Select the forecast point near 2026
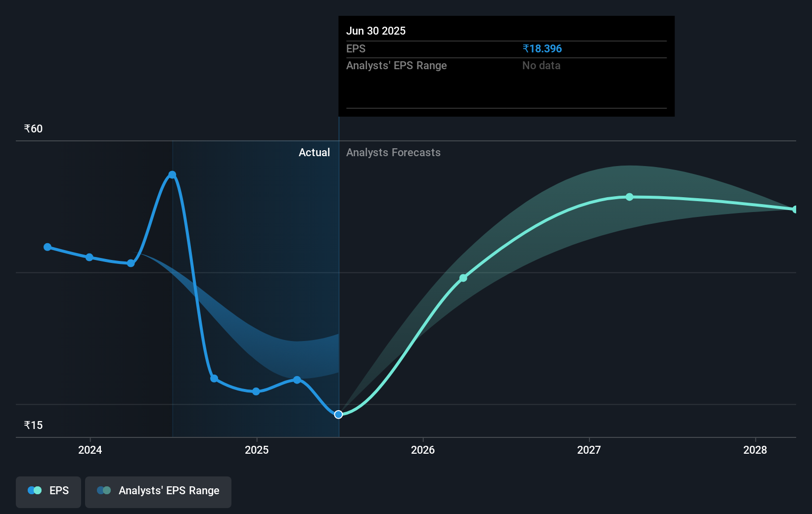 click(463, 278)
